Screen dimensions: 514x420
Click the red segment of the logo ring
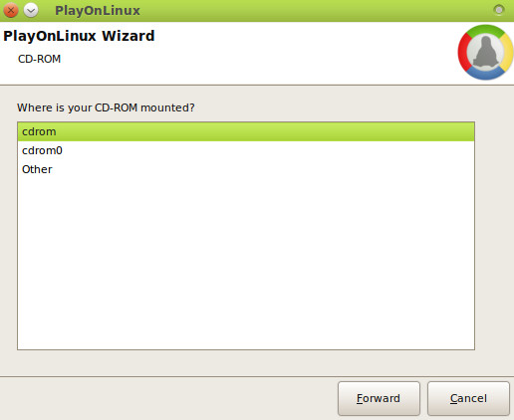pos(462,53)
